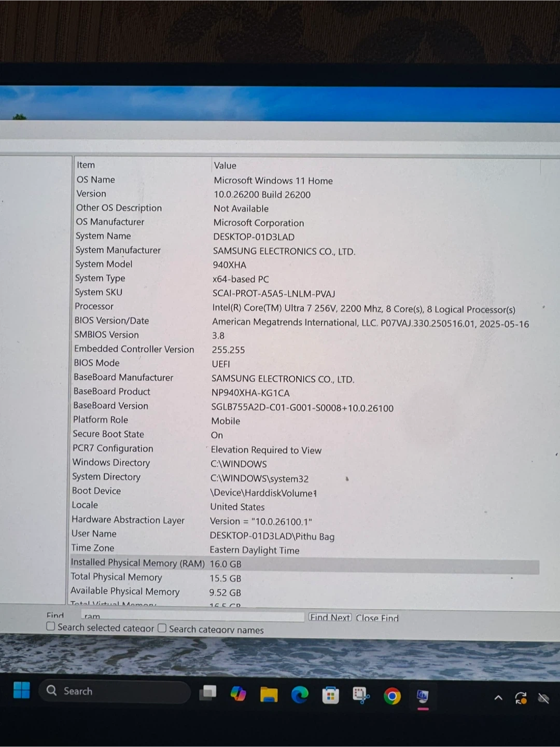This screenshot has height=747, width=560.
Task: Click the Find what text field
Action: pos(192,616)
